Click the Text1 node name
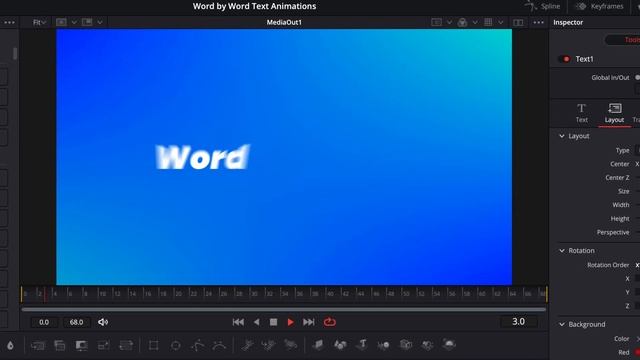 tap(584, 59)
